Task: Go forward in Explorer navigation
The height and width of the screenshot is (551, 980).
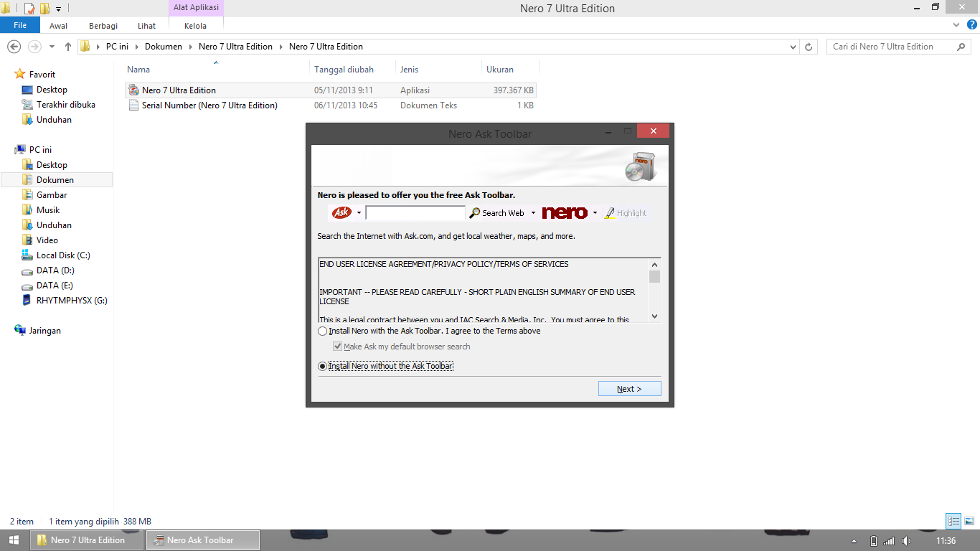Action: pos(34,47)
